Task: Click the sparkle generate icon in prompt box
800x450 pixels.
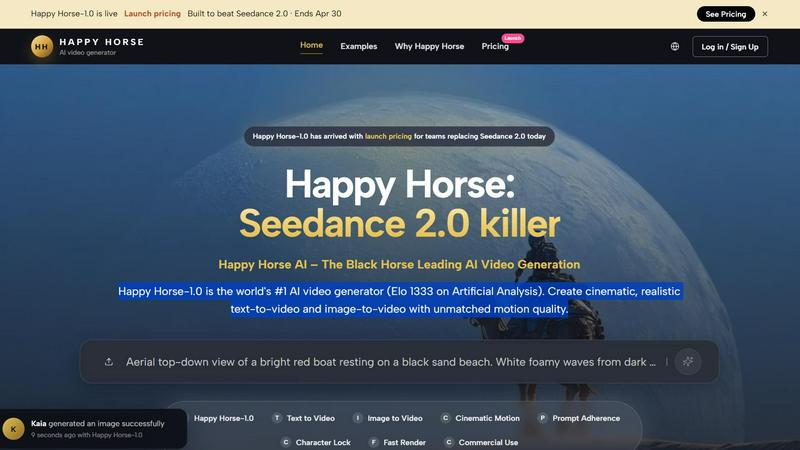Action: point(688,362)
